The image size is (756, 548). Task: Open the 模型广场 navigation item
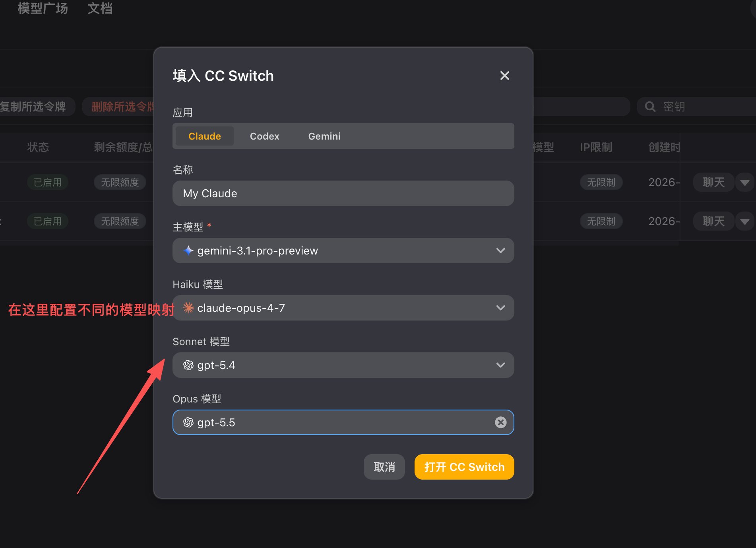tap(43, 8)
